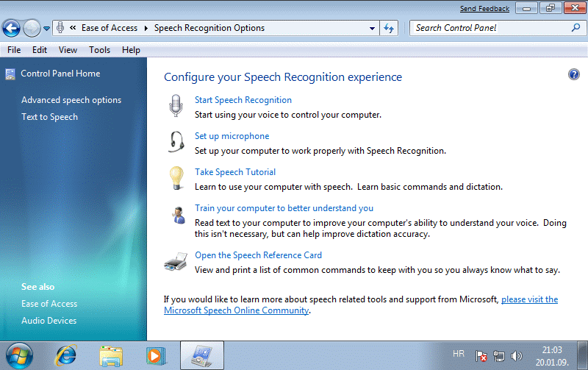Refresh the Control Panel address bar
The width and height of the screenshot is (588, 370).
click(389, 28)
